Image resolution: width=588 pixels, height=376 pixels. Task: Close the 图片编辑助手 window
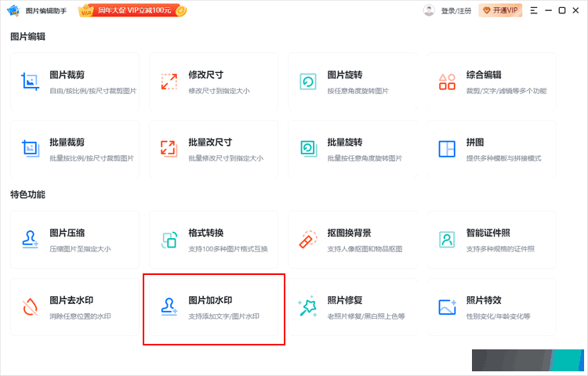(575, 10)
